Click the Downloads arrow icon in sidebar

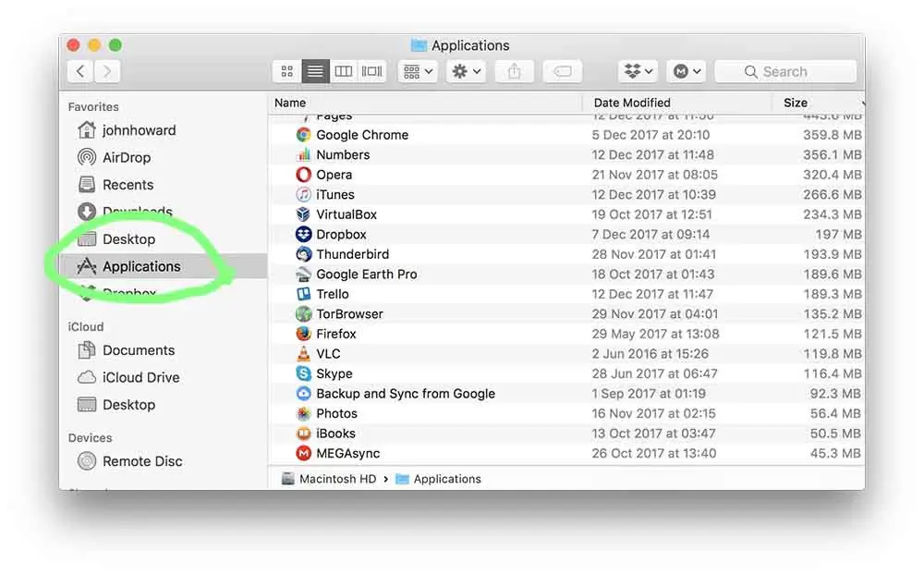pyautogui.click(x=87, y=211)
